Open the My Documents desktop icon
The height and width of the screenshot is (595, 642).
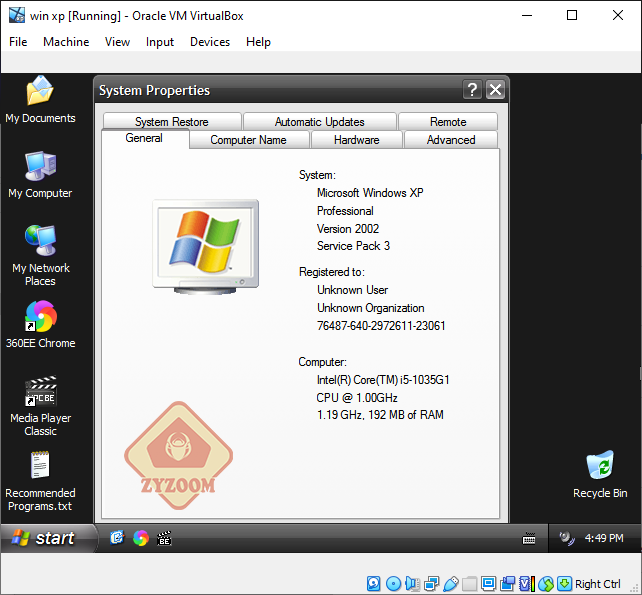40,100
